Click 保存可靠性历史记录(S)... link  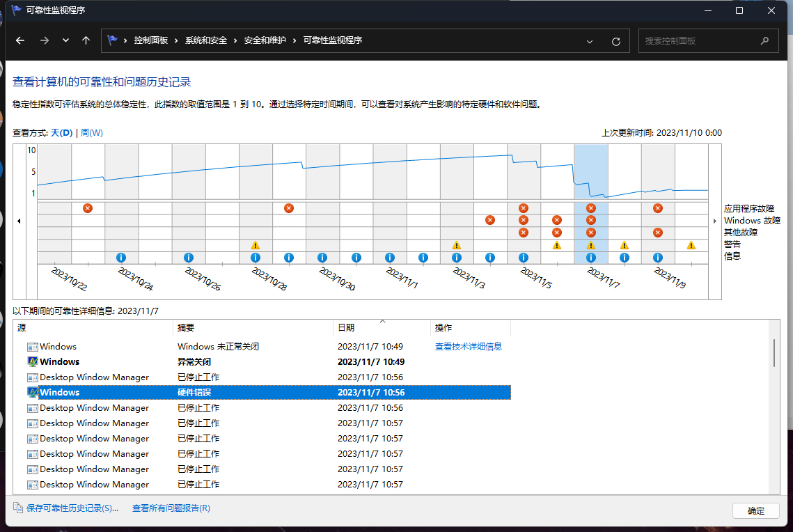click(x=72, y=508)
